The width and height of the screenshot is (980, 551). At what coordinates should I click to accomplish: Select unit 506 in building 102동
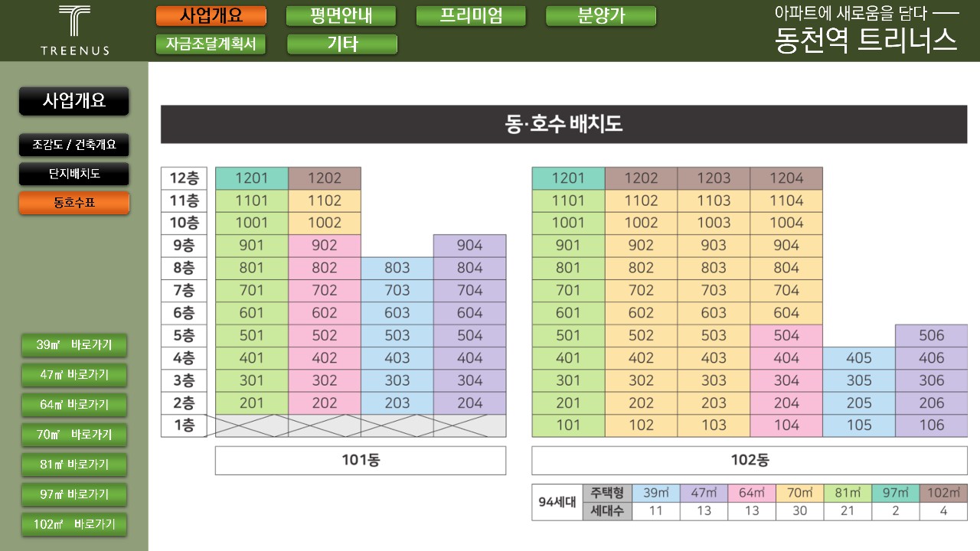pyautogui.click(x=931, y=335)
